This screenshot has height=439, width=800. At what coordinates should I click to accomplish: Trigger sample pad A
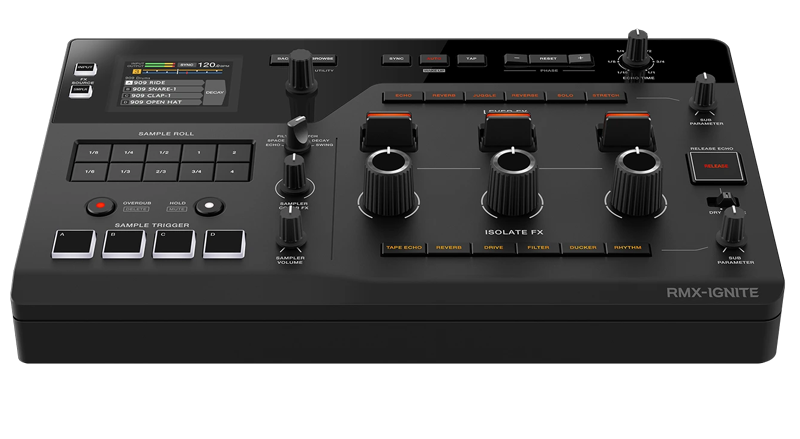click(x=74, y=243)
